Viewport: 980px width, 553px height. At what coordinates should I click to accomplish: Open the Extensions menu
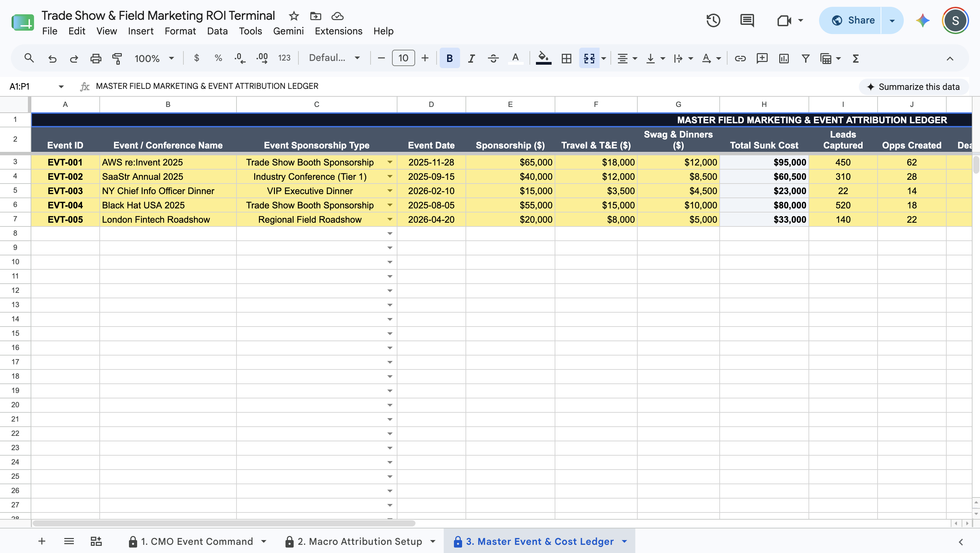338,31
